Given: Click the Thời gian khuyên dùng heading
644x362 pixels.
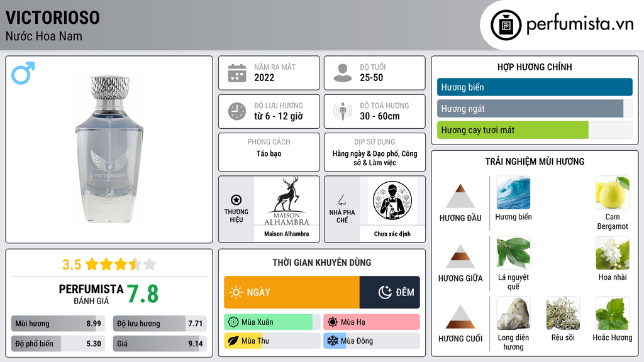Looking at the screenshot, I should click(x=322, y=263).
